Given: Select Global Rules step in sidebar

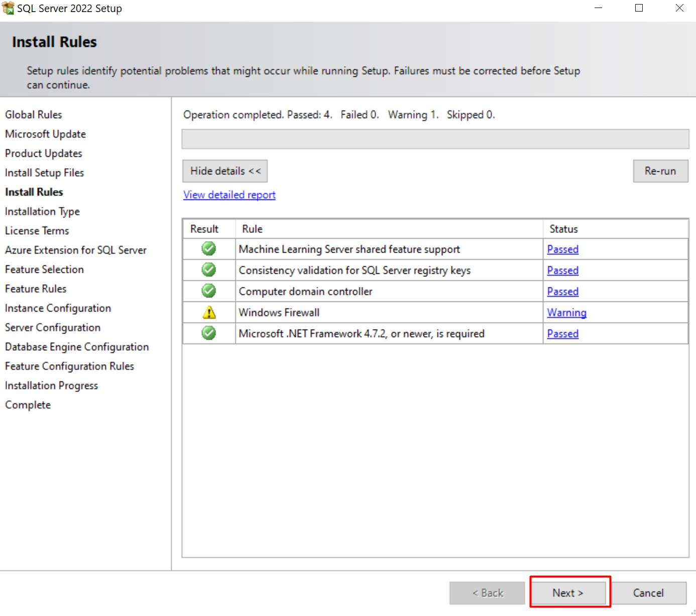Looking at the screenshot, I should click(x=34, y=115).
